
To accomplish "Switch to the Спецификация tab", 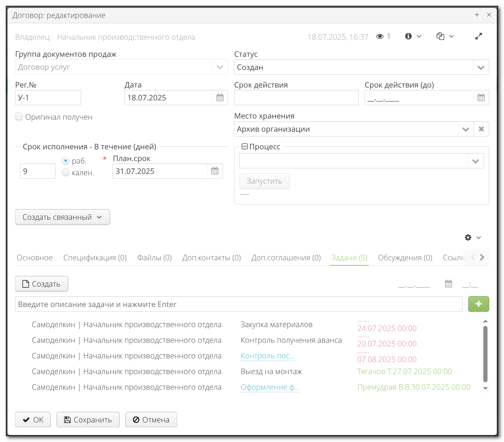I will [x=95, y=257].
